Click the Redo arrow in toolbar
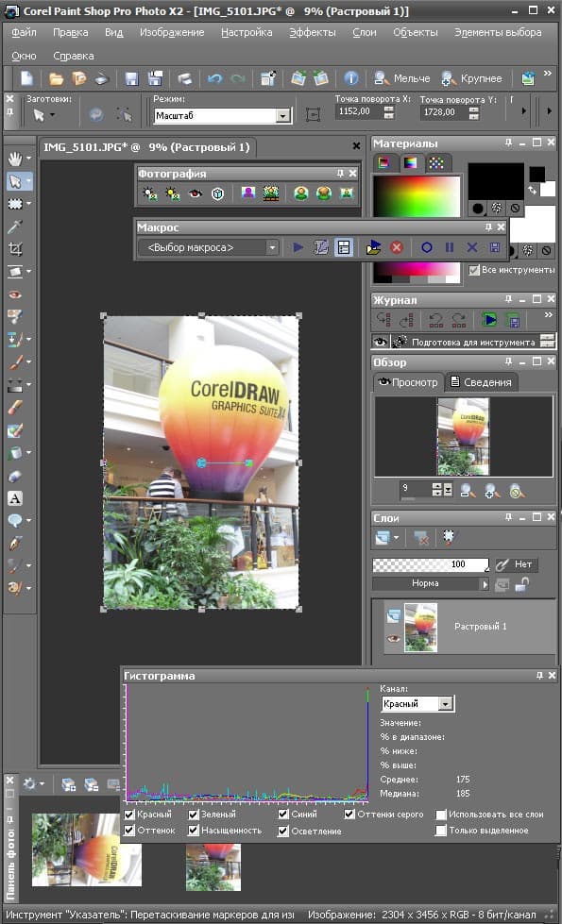This screenshot has height=924, width=562. pyautogui.click(x=237, y=78)
